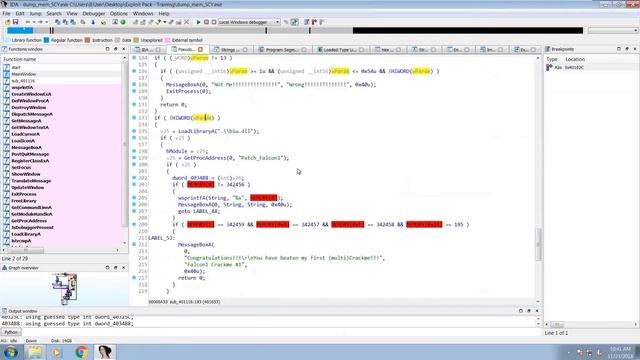Switch to the Strings window tab
640x360 pixels.
click(230, 49)
